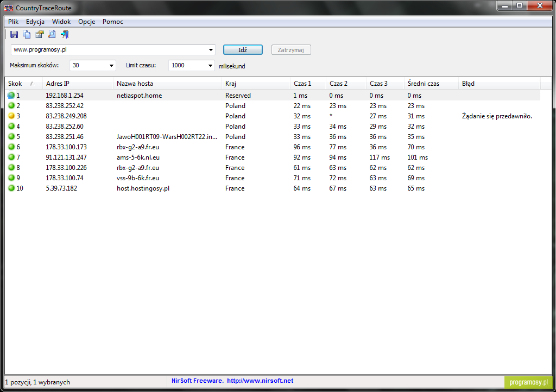This screenshot has width=556, height=392.
Task: Sort by the Kraj column header
Action: 256,84
